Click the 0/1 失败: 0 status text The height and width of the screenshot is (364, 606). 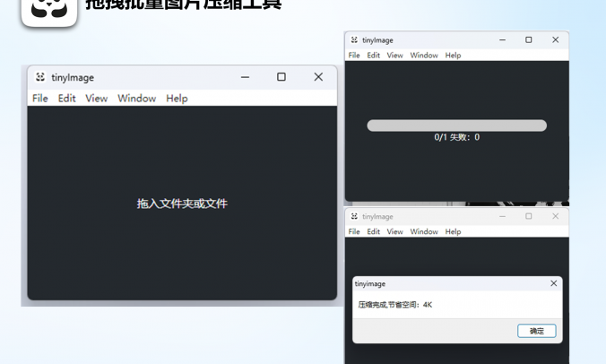[457, 137]
